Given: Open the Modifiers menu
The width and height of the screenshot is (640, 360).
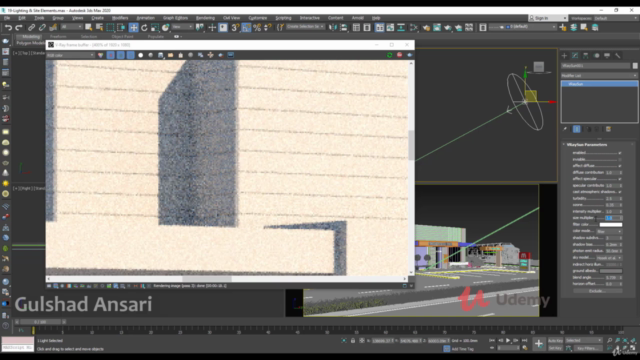Looking at the screenshot, I should pos(120,18).
